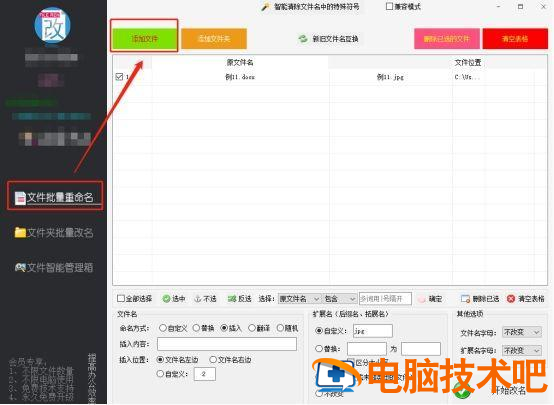
Task: Click the magic wand icon in title bar
Action: coord(265,7)
